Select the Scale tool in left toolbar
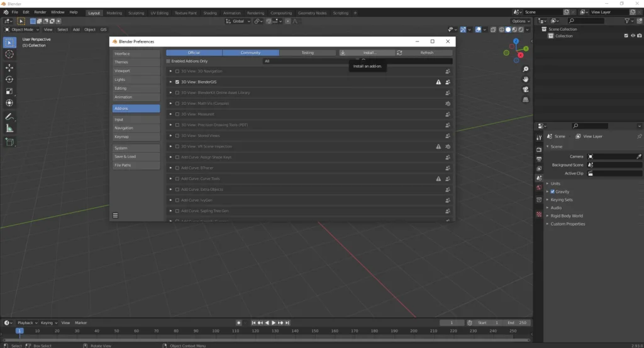Screen dimensions: 644x348 (9, 92)
